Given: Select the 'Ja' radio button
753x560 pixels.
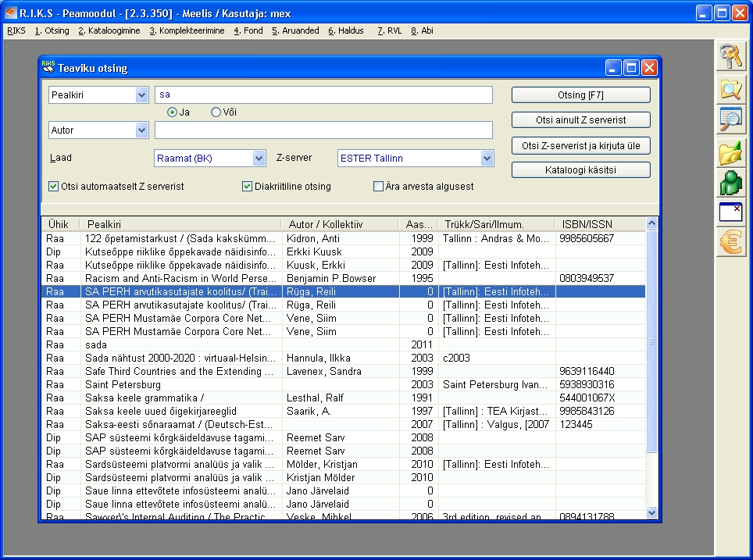Looking at the screenshot, I should point(172,112).
